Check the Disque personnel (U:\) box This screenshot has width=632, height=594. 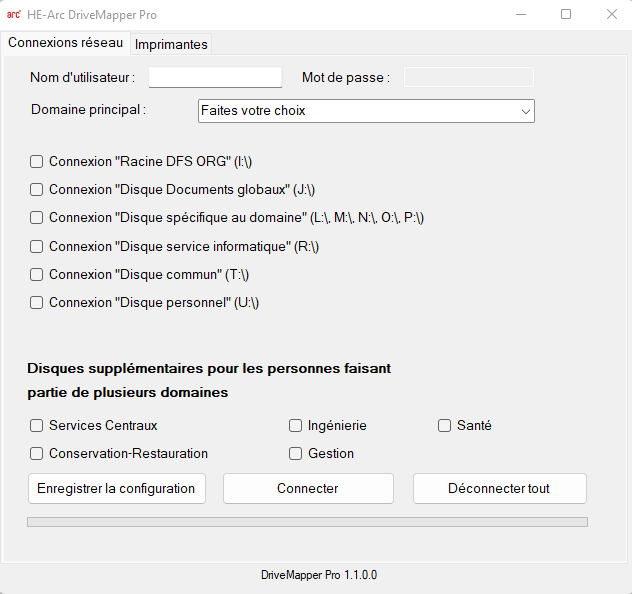(x=37, y=302)
